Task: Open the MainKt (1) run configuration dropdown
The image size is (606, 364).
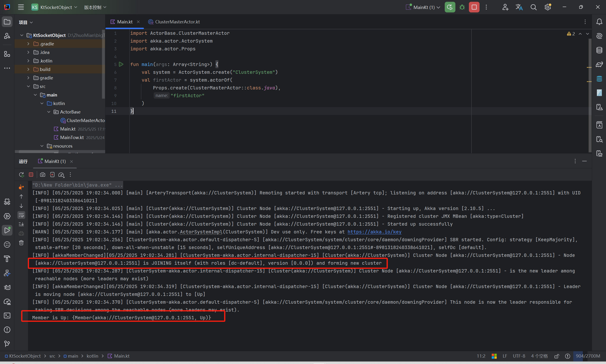Action: (x=423, y=7)
